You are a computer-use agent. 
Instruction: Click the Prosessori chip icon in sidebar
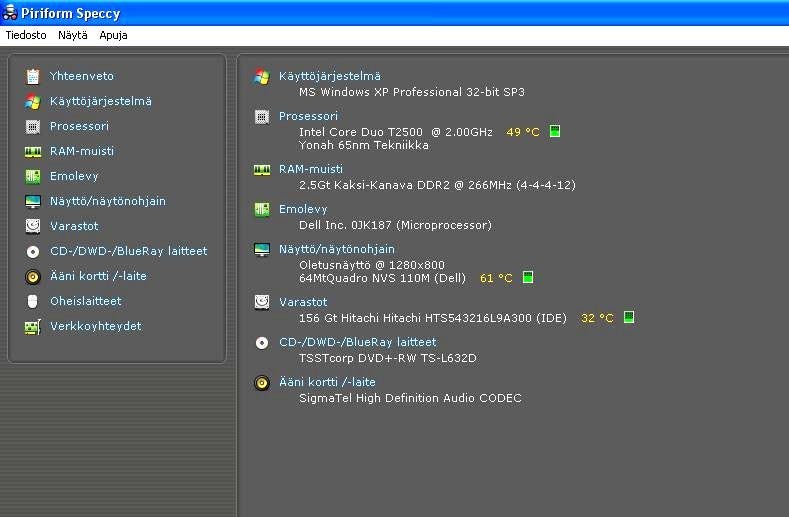click(x=33, y=126)
